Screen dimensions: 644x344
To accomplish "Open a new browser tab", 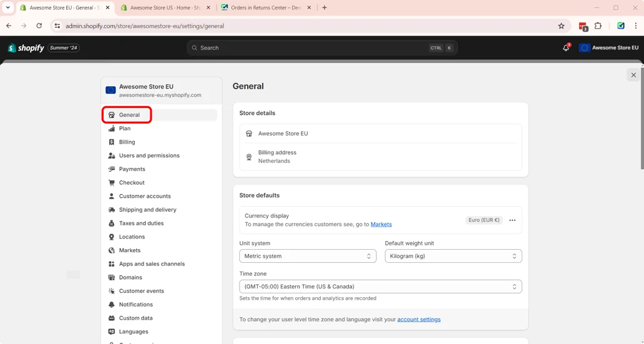I will 324,7.
